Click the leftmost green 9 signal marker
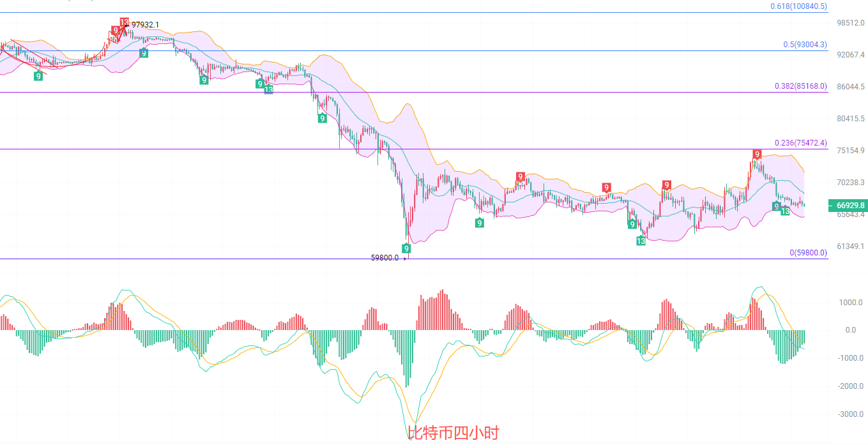 point(39,76)
